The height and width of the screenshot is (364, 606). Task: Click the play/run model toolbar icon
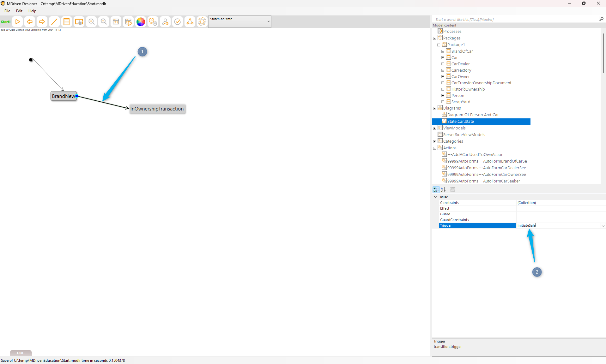(x=18, y=22)
